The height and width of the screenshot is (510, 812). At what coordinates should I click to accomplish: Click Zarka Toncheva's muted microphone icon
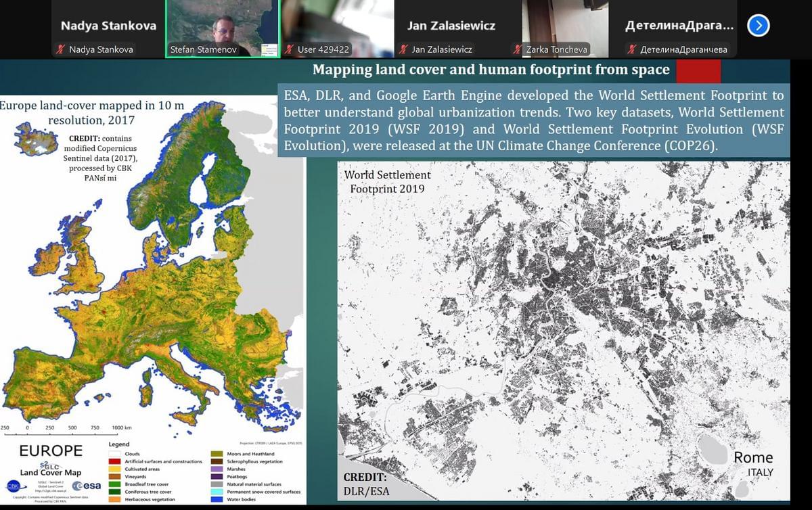(x=518, y=49)
